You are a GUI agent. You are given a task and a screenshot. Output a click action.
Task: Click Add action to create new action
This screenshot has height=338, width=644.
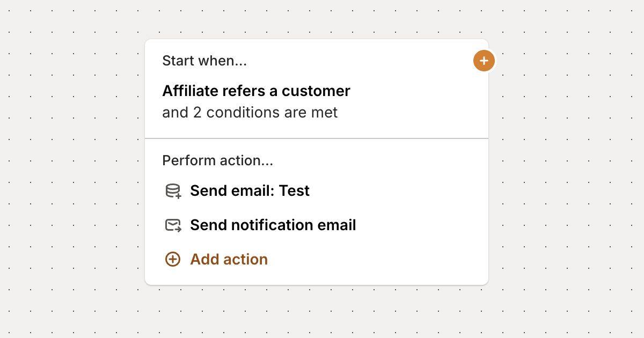[228, 259]
